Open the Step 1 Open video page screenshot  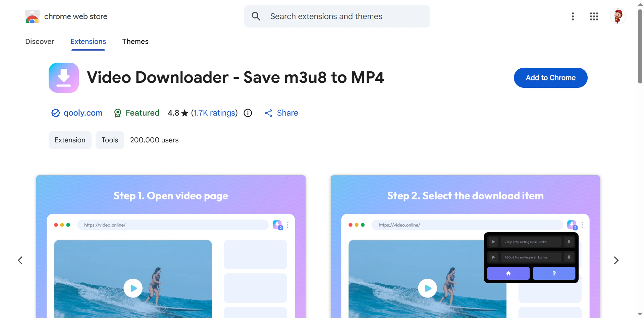point(171,246)
